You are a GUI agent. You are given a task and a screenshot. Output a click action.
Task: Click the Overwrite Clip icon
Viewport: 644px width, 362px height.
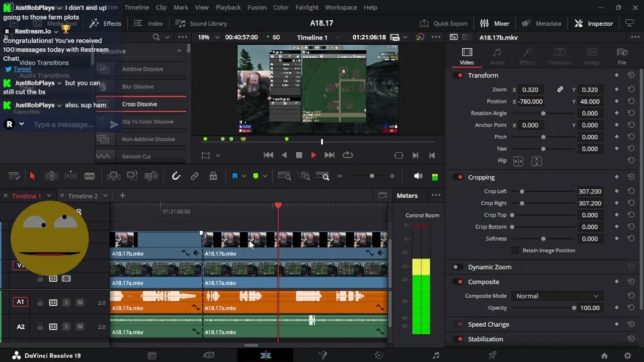pyautogui.click(x=132, y=176)
